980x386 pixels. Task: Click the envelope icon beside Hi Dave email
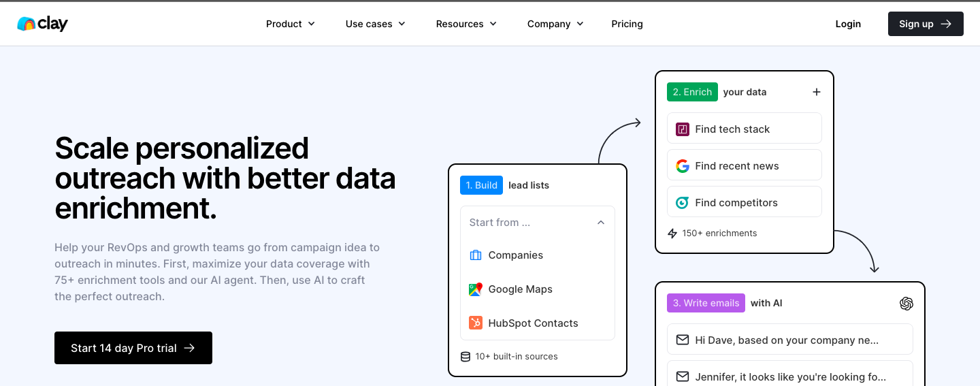point(682,340)
